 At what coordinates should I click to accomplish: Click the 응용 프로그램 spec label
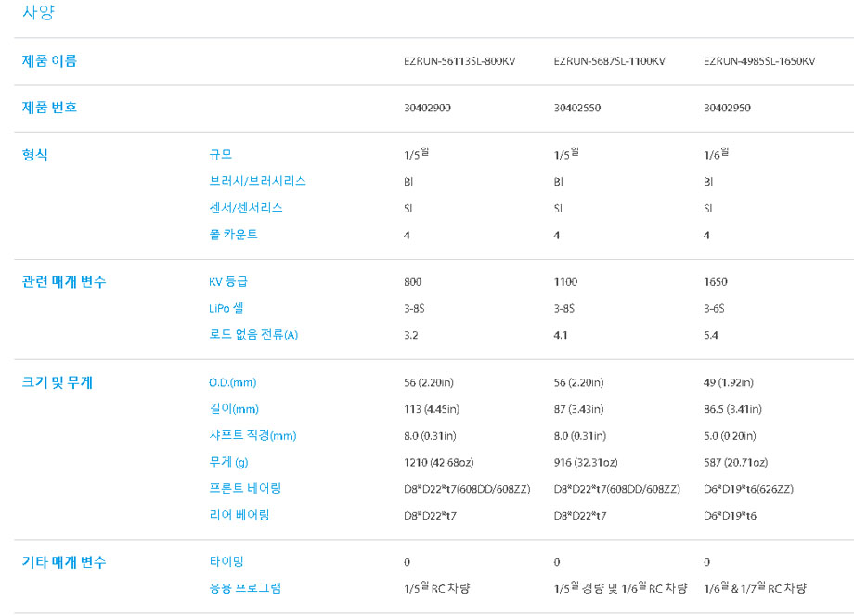coord(245,587)
